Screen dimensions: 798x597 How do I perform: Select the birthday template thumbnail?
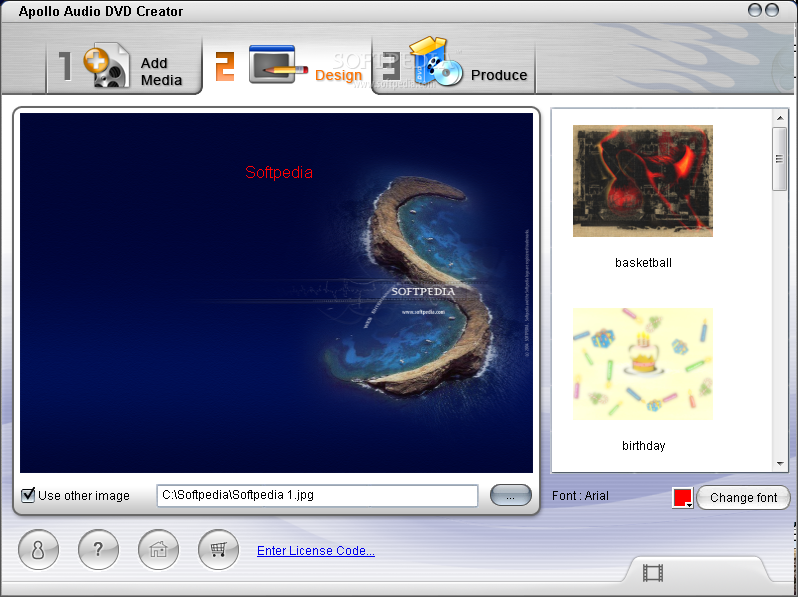pos(643,364)
